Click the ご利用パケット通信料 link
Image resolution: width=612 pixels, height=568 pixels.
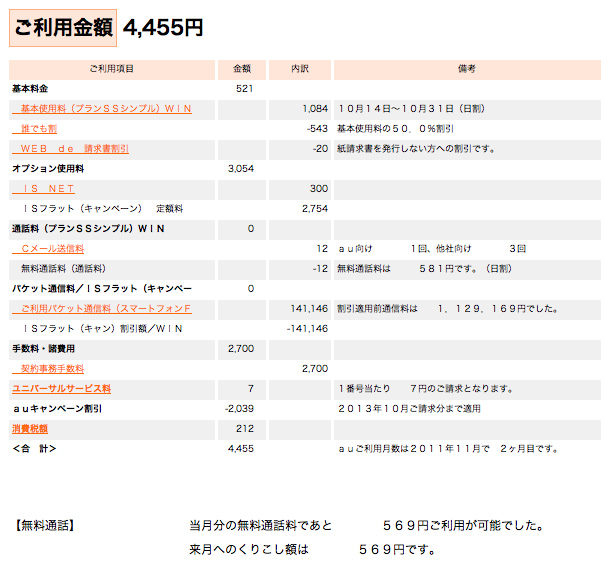[x=105, y=308]
